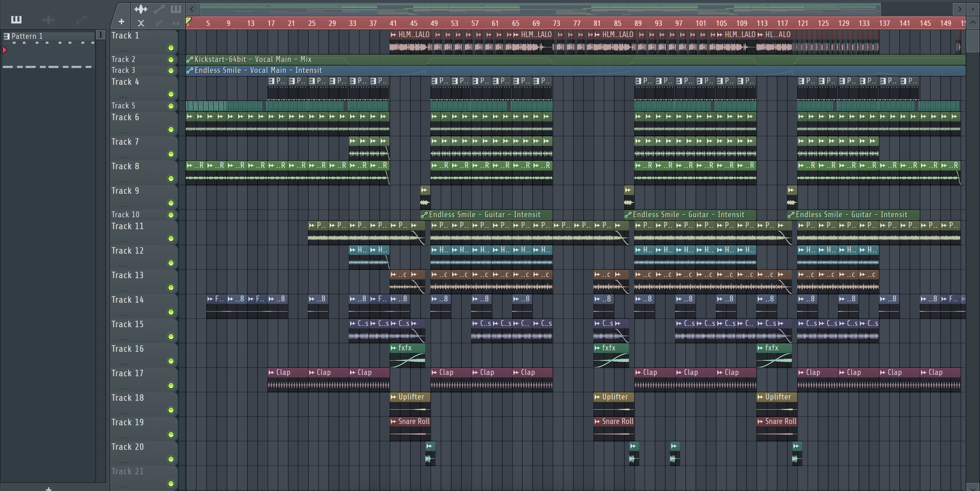
Task: Select the first Clap clip on Track 17
Action: tap(288, 379)
